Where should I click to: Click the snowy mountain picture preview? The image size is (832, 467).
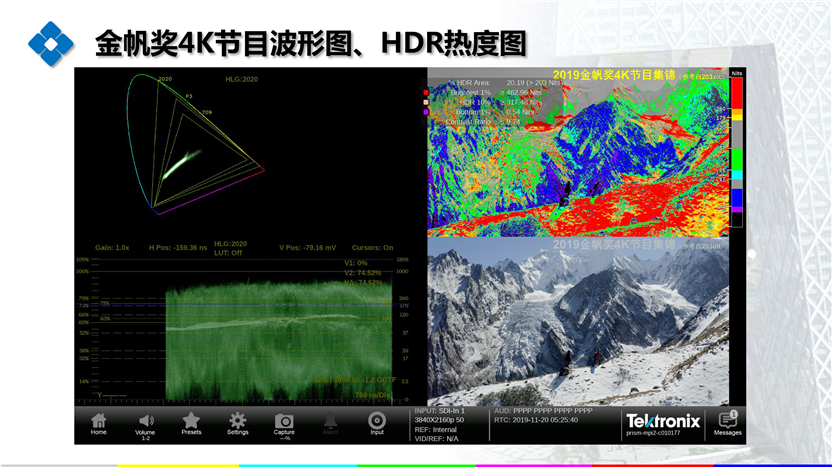click(x=577, y=320)
